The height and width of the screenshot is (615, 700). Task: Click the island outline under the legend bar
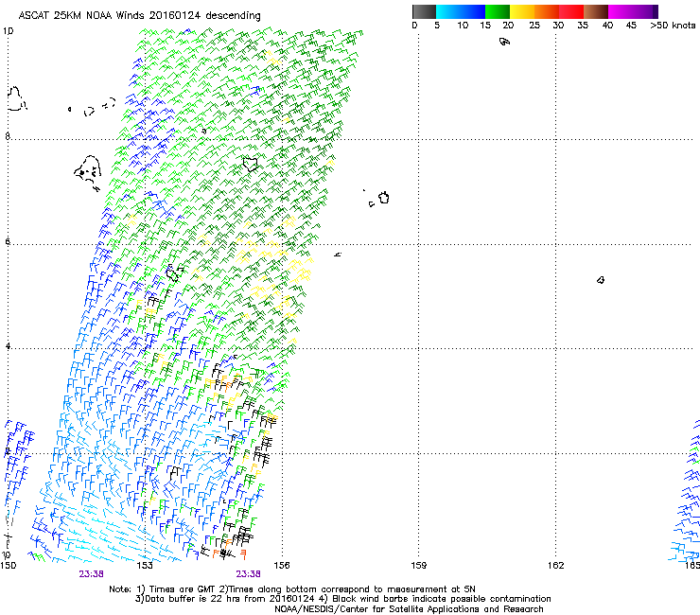coord(504,42)
